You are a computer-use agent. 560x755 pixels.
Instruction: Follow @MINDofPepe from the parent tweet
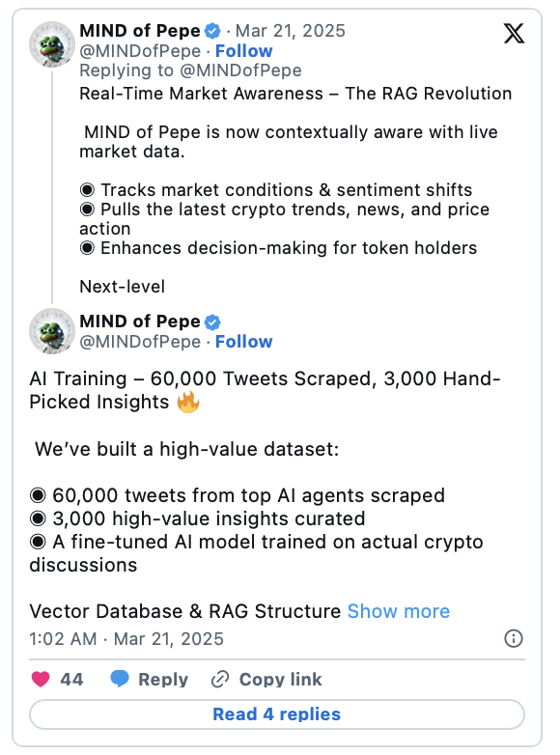click(x=243, y=51)
